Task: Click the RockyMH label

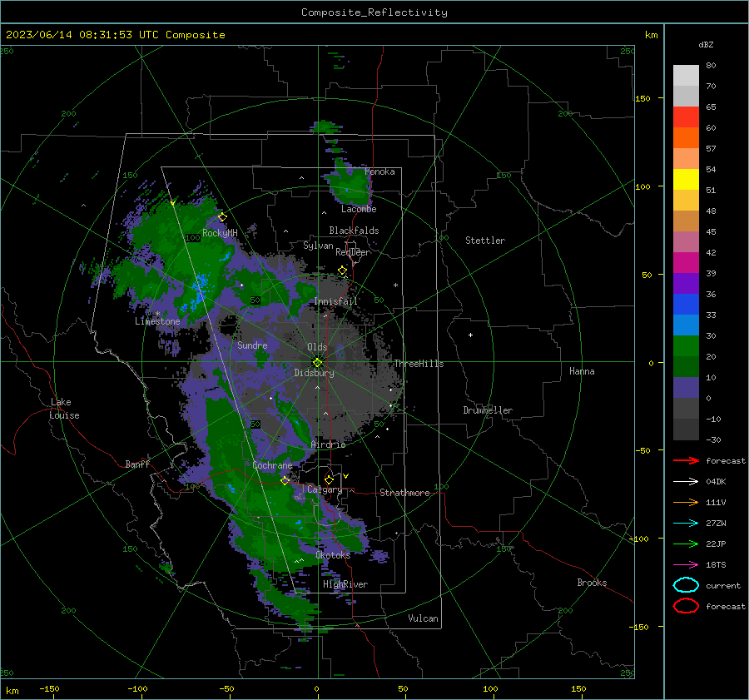Action: click(220, 233)
